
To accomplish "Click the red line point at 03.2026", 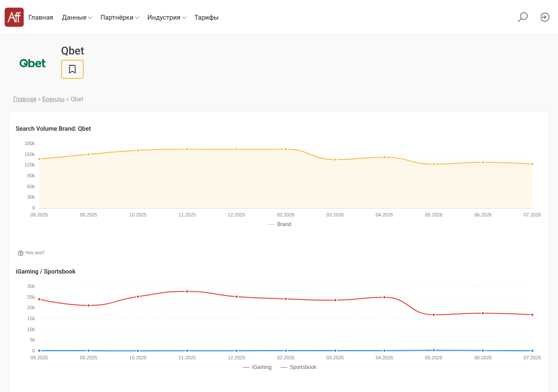I will (x=335, y=300).
